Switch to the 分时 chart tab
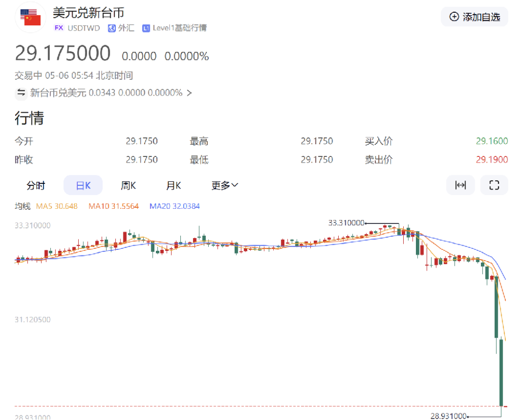 tap(36, 185)
